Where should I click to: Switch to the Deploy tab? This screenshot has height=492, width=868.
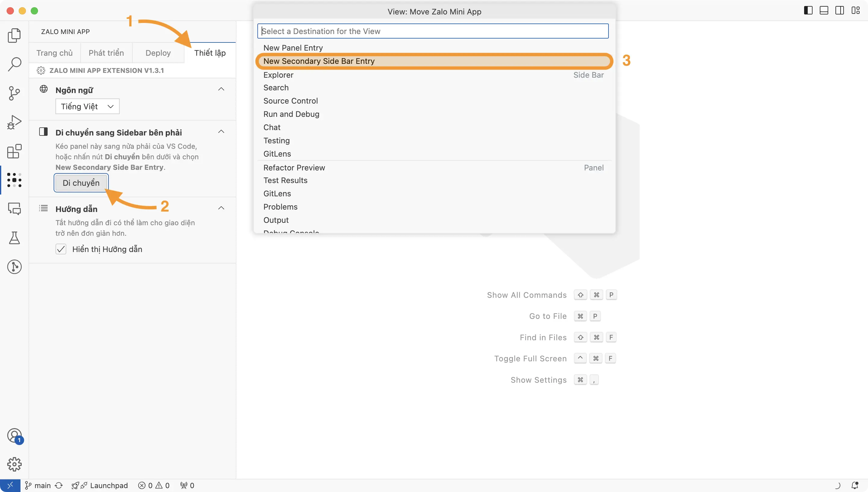(158, 53)
